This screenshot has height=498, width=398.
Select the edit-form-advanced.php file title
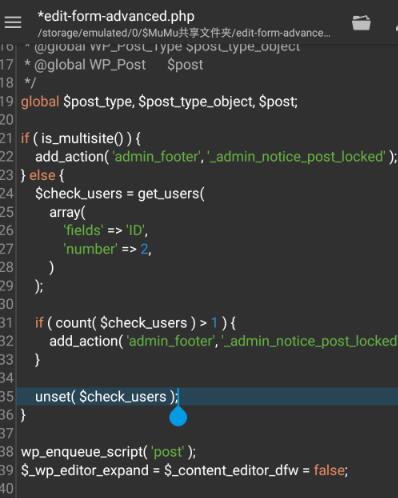pyautogui.click(x=116, y=16)
